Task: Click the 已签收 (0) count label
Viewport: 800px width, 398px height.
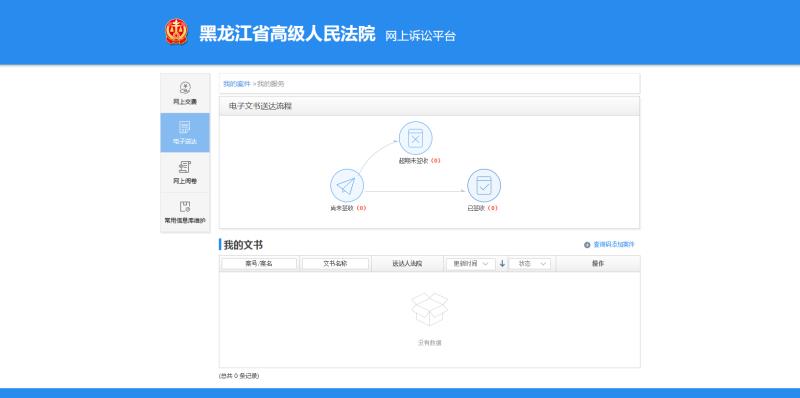Action: tap(483, 208)
